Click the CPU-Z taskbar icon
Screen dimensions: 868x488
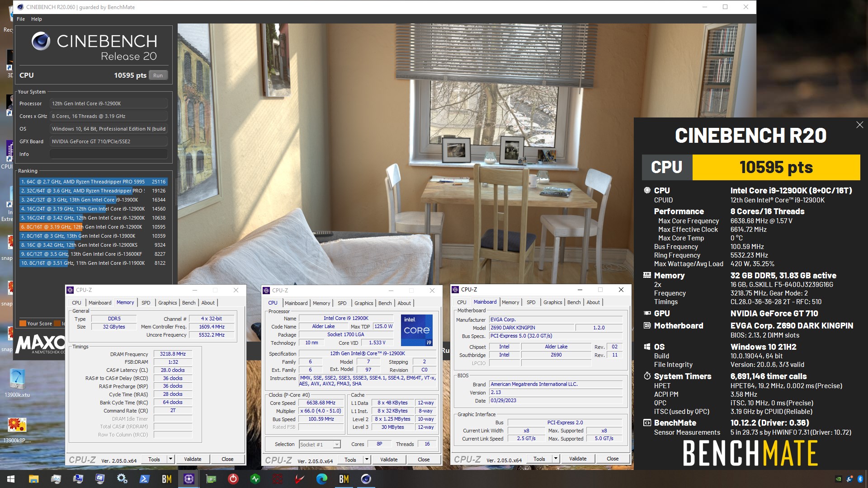tap(189, 479)
